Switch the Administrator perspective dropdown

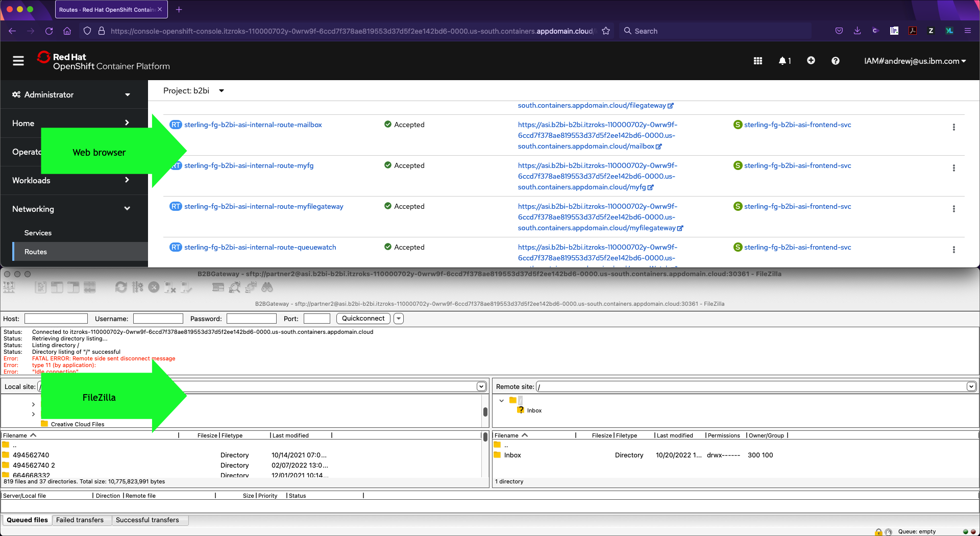click(x=71, y=95)
